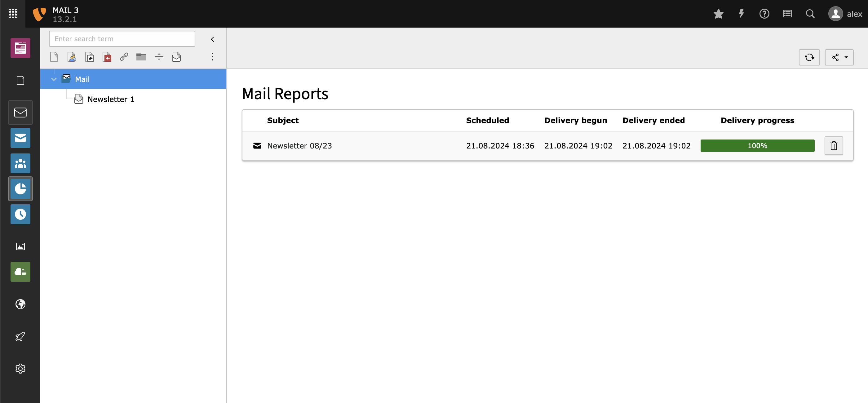Click the Delivery begun column header
Image resolution: width=868 pixels, height=403 pixels.
[x=576, y=120]
